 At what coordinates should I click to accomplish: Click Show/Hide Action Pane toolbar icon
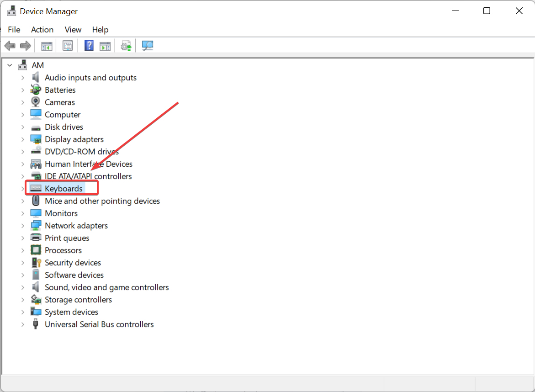pyautogui.click(x=105, y=46)
